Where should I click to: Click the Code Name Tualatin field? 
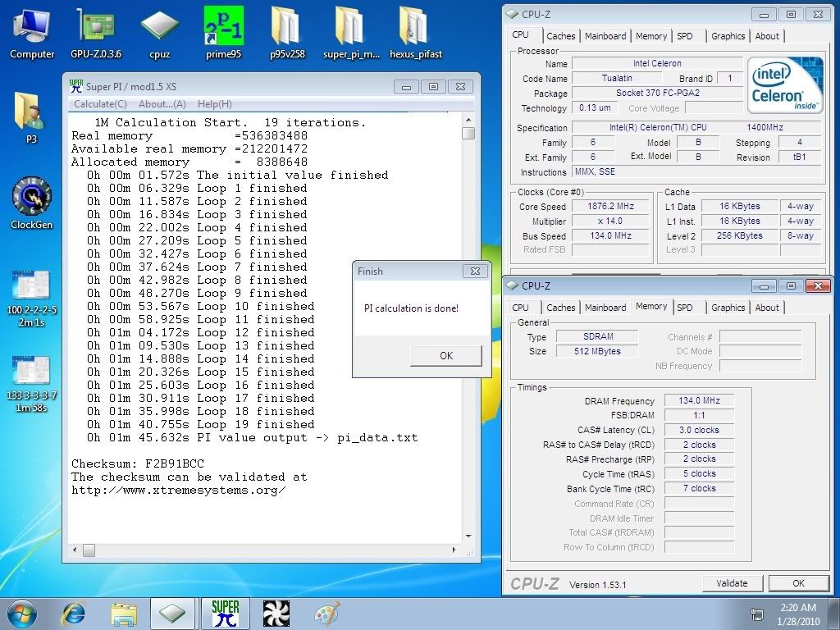[617, 78]
